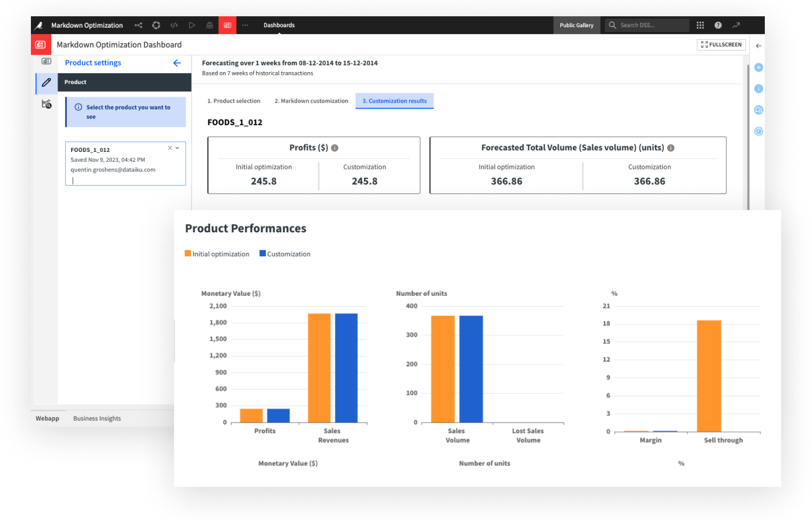Click the orange Profits bar
Screen dimensions: 812x521
(251, 416)
